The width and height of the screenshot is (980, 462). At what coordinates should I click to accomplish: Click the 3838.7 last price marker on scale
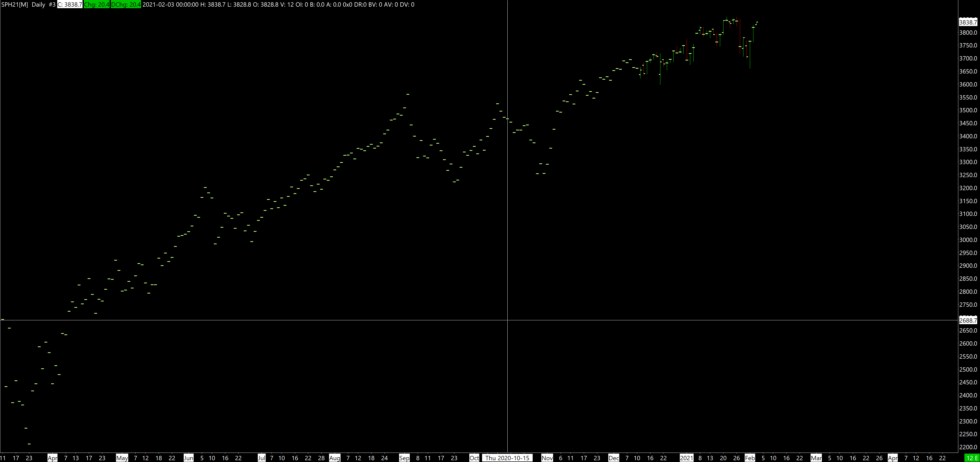(x=968, y=22)
